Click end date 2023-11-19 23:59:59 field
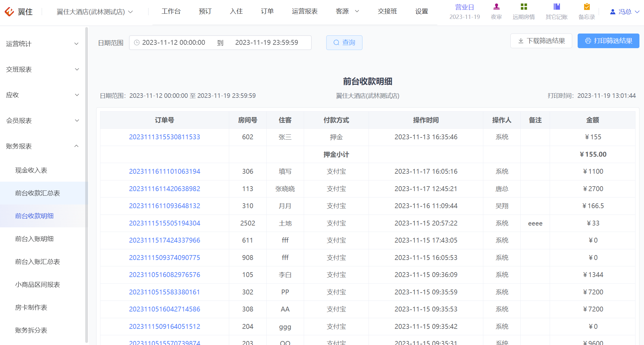644x345 pixels. pyautogui.click(x=267, y=43)
